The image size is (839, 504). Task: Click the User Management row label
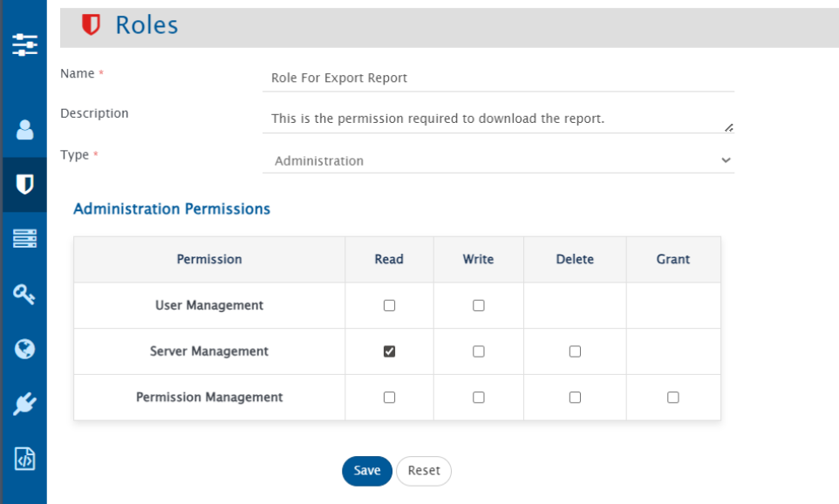(209, 305)
